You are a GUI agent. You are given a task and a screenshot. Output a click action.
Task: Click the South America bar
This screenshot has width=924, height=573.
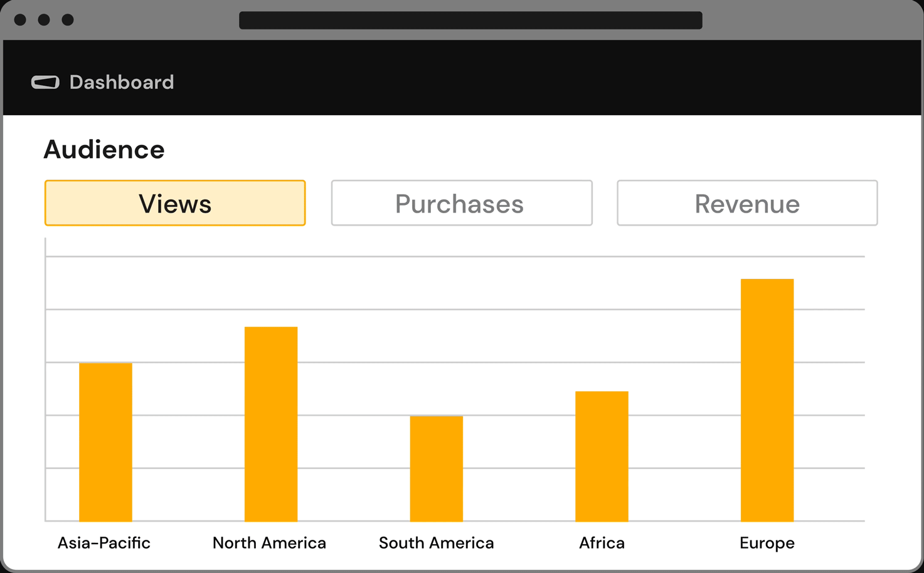(x=437, y=468)
